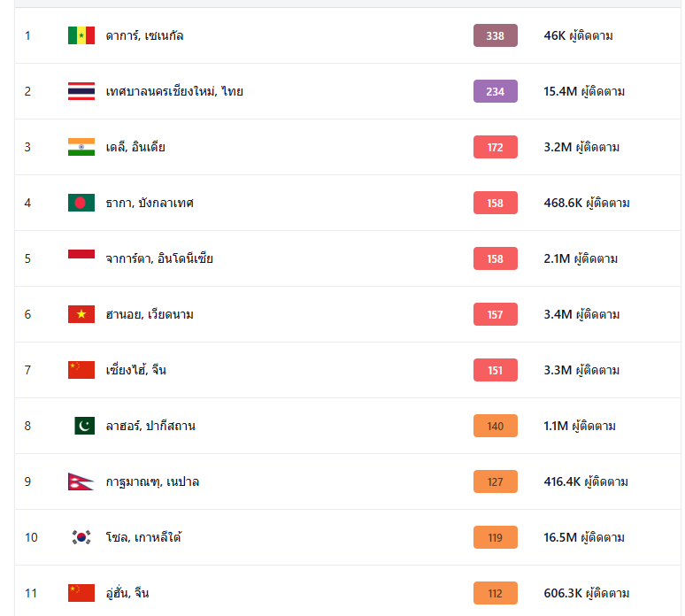Open the เดลี, อินเดีย city link
The width and height of the screenshot is (685, 616).
tap(135, 147)
